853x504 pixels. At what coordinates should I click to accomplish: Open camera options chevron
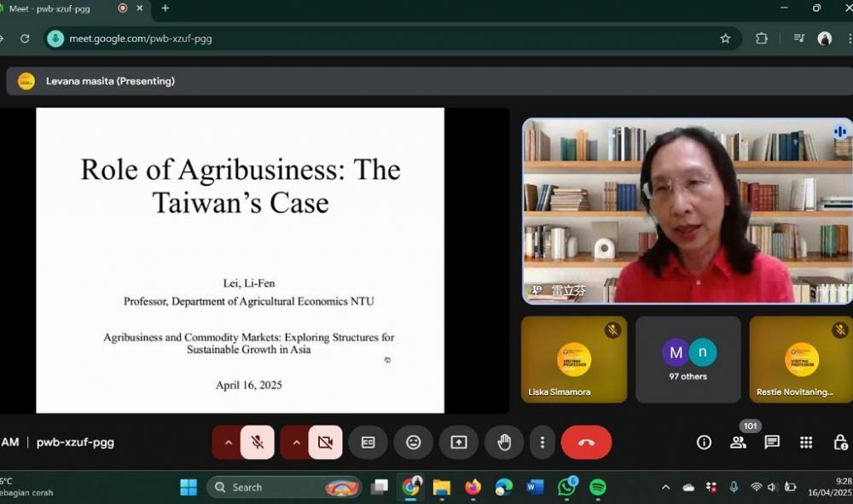tap(296, 442)
